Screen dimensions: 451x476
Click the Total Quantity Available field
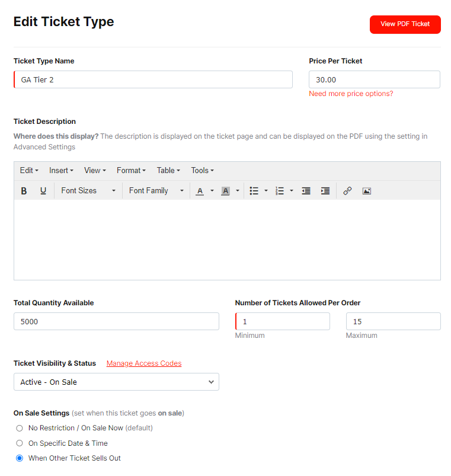[x=116, y=321]
